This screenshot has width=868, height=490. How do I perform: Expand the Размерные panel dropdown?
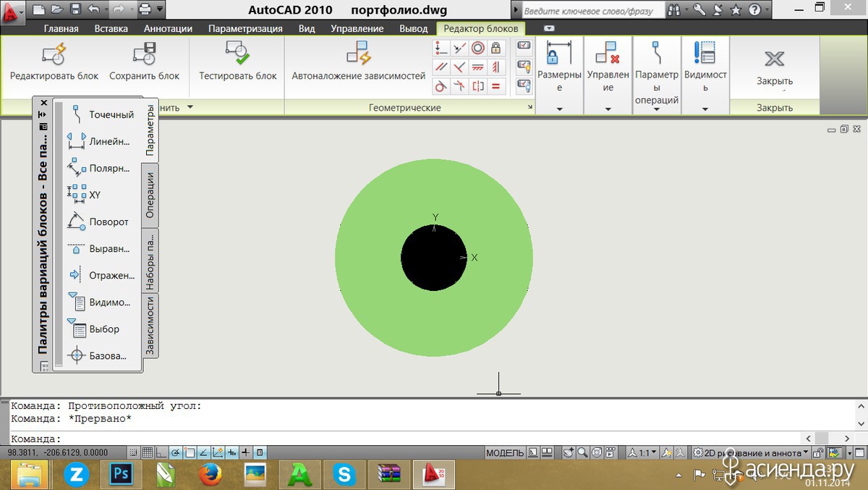point(560,109)
